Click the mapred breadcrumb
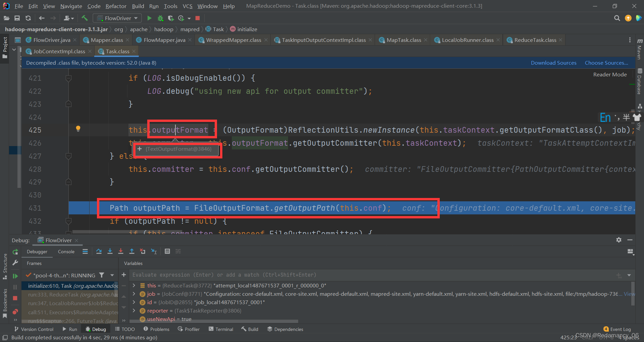The height and width of the screenshot is (342, 644). click(190, 29)
